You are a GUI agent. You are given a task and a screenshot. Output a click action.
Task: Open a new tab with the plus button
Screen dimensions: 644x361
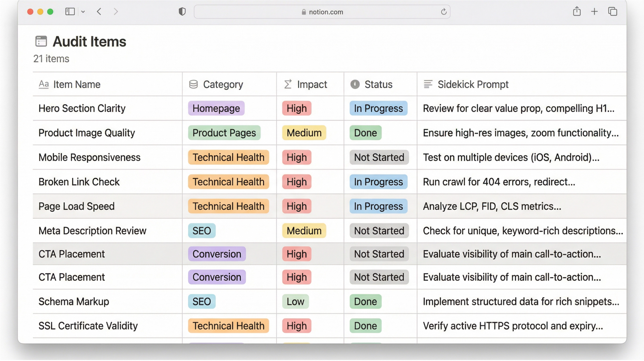[595, 11]
